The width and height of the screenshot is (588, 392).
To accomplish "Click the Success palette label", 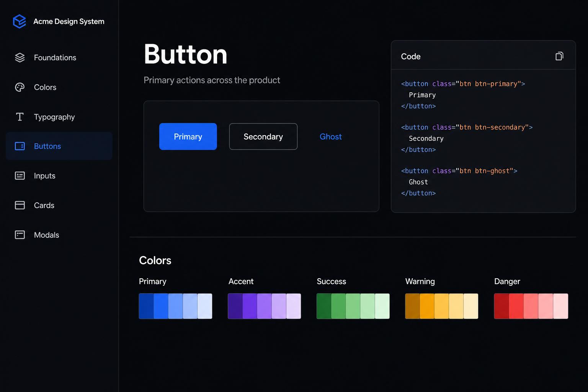I will [332, 281].
